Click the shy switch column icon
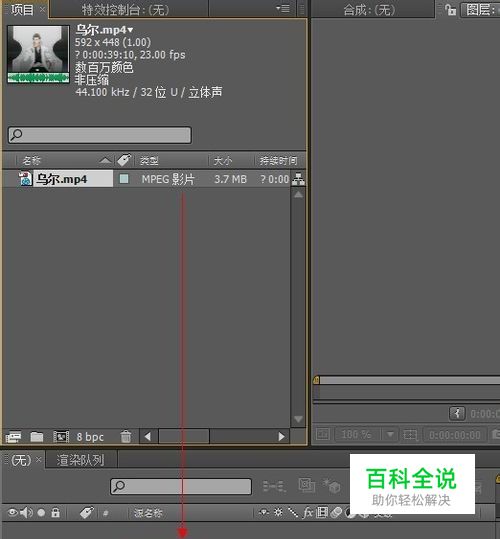Image resolution: width=500 pixels, height=539 pixels. [x=264, y=512]
